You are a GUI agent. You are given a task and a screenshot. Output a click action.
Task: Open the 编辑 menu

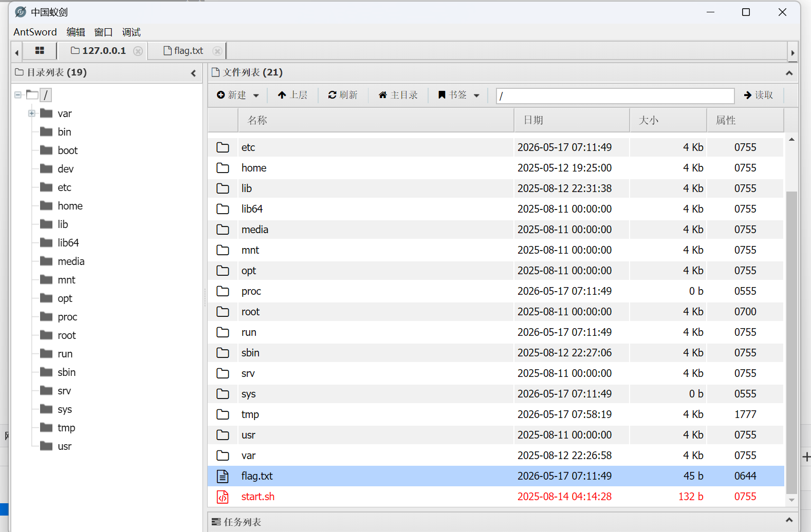click(x=76, y=32)
